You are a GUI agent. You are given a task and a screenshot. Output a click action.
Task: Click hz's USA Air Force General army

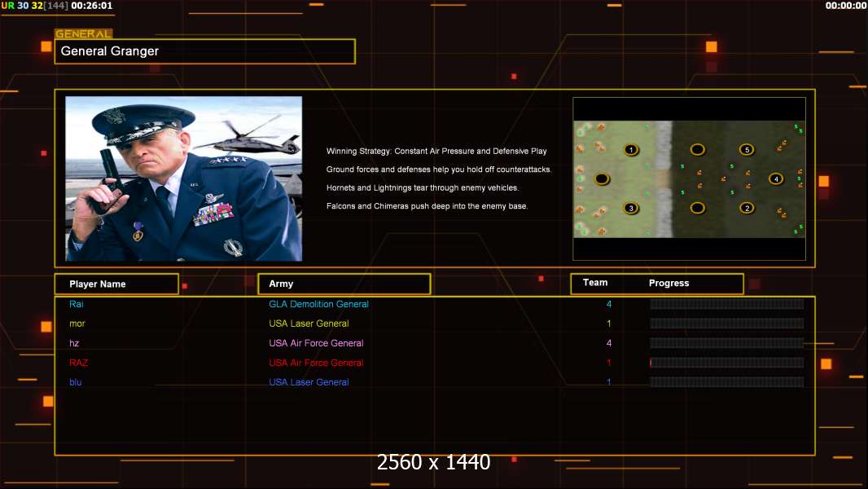pos(316,343)
